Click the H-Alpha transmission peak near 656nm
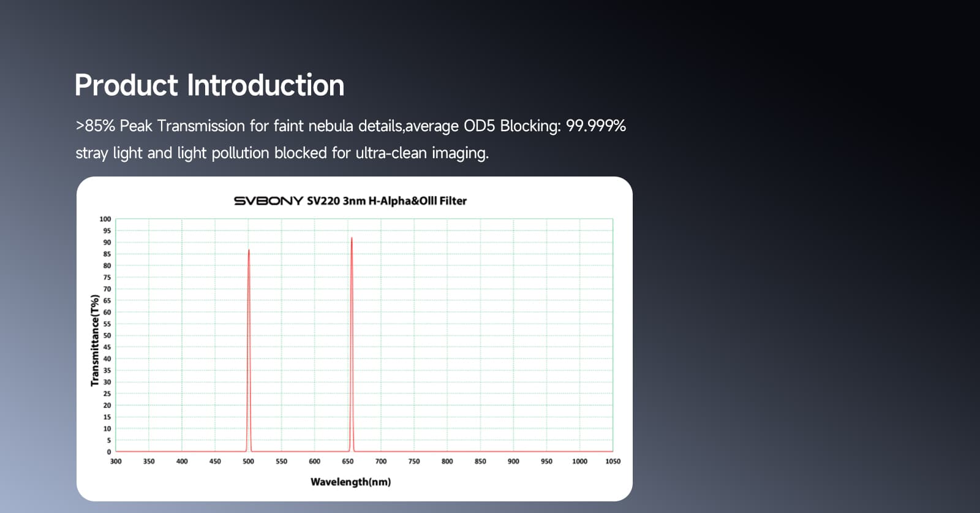The width and height of the screenshot is (980, 513). click(x=352, y=343)
